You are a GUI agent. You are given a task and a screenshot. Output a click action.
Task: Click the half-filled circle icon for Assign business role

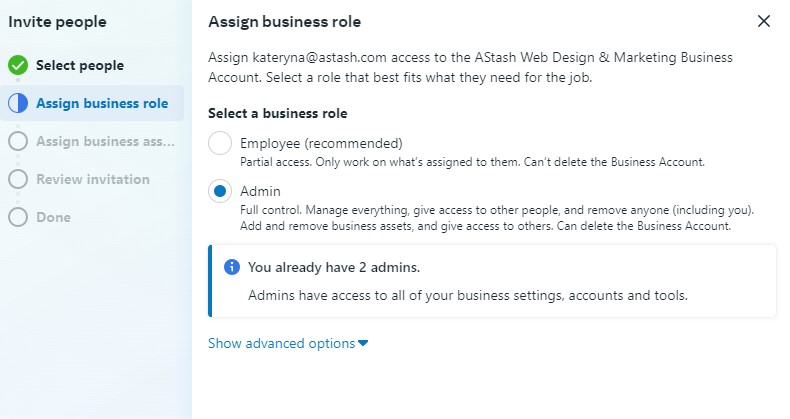(x=18, y=103)
